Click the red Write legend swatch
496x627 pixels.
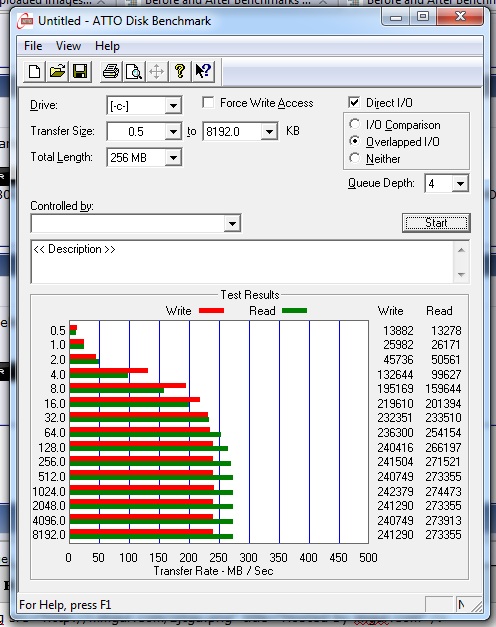211,311
